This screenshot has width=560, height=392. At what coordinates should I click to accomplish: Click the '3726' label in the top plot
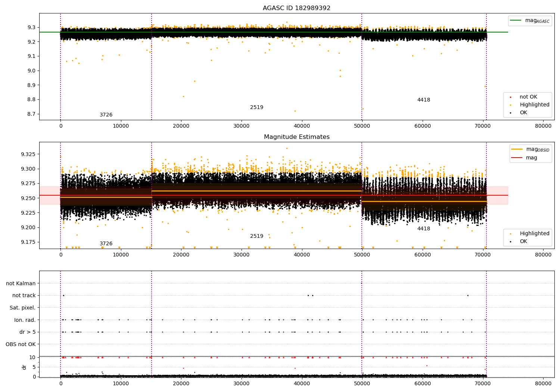pos(106,115)
